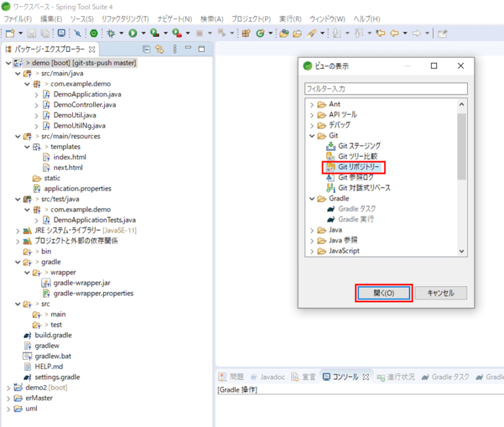The width and height of the screenshot is (504, 427).
Task: Click the Boot Dashboard green power icon
Action: (94, 33)
